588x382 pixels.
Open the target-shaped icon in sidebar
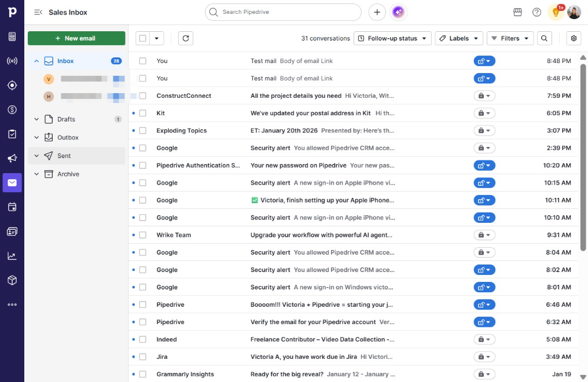coord(12,85)
